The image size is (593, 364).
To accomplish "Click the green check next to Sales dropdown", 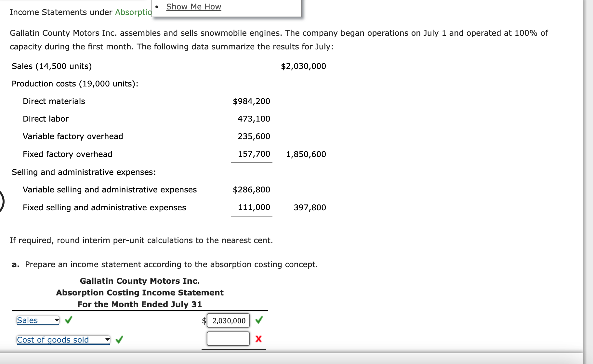I will click(x=68, y=320).
